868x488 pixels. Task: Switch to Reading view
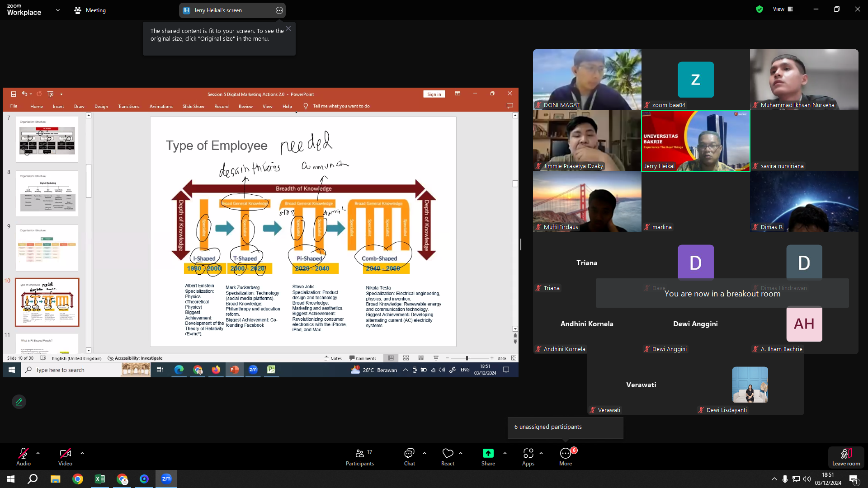coord(421,358)
